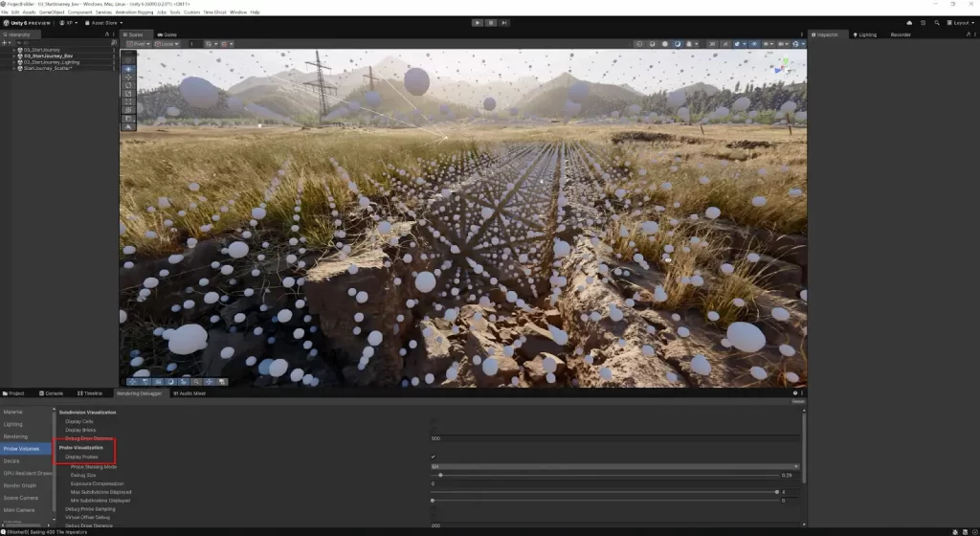The height and width of the screenshot is (536, 980).
Task: Open the Animation Rigging menu
Action: pyautogui.click(x=134, y=11)
